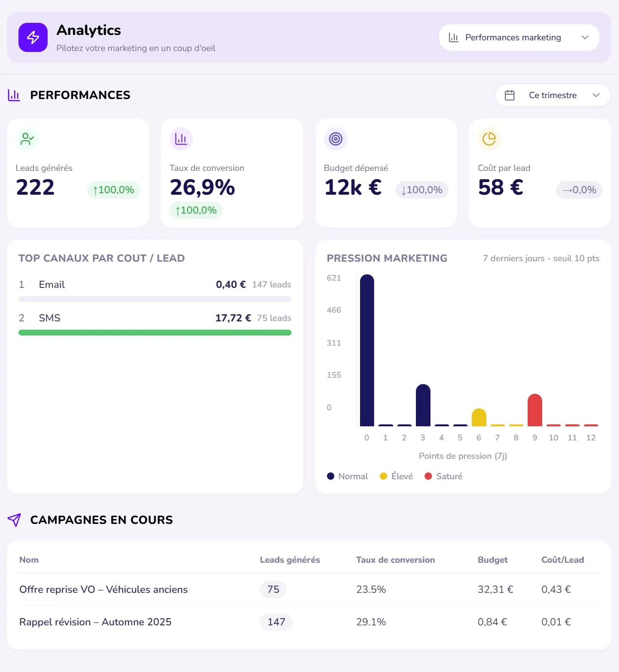Toggle the Saturé legend entry
The width and height of the screenshot is (619, 672).
pos(444,476)
